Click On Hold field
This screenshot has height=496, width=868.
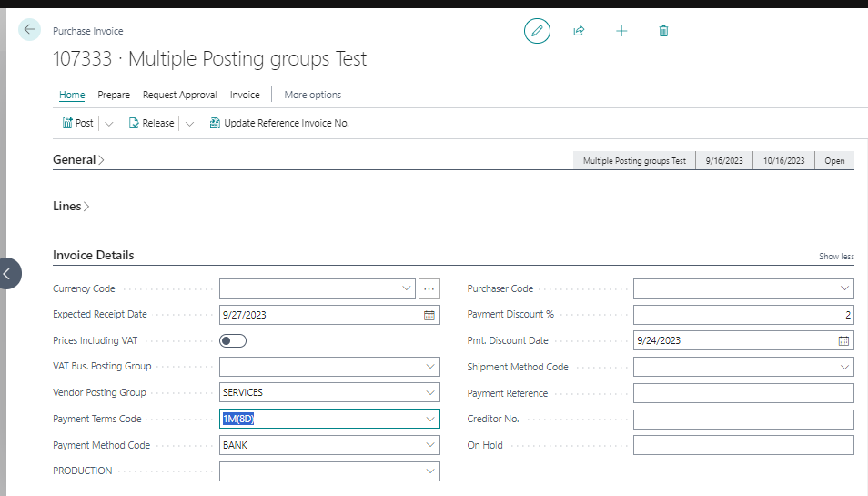point(743,445)
